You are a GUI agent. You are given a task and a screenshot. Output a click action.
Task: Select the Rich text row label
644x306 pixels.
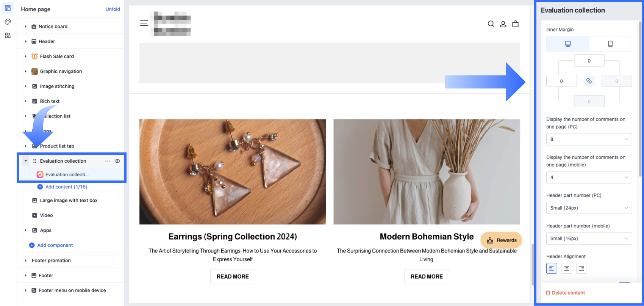point(50,101)
